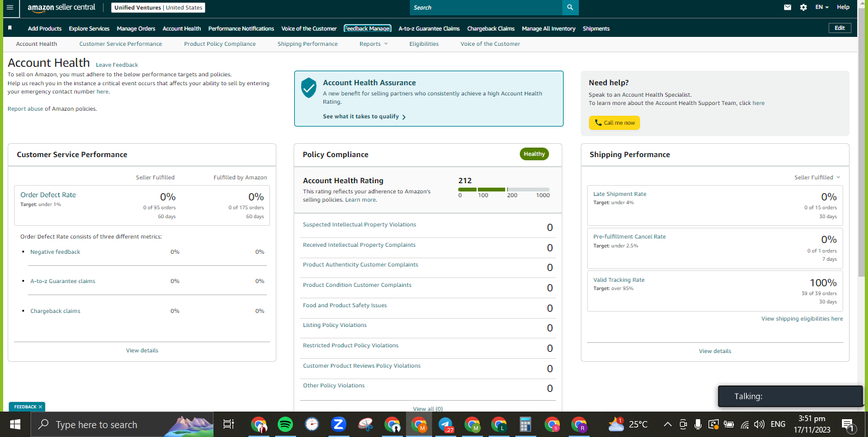Click View details under Shipping Performance
The width and height of the screenshot is (868, 437).
point(715,351)
